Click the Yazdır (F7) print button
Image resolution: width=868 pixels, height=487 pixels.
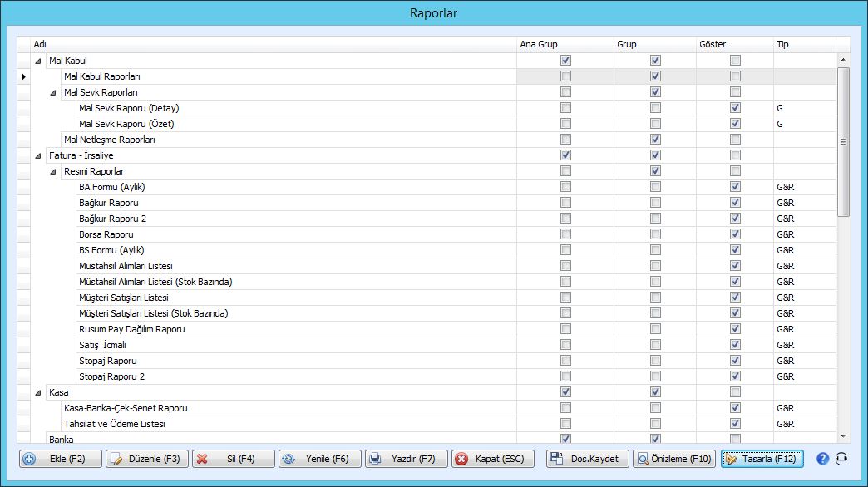pos(407,459)
